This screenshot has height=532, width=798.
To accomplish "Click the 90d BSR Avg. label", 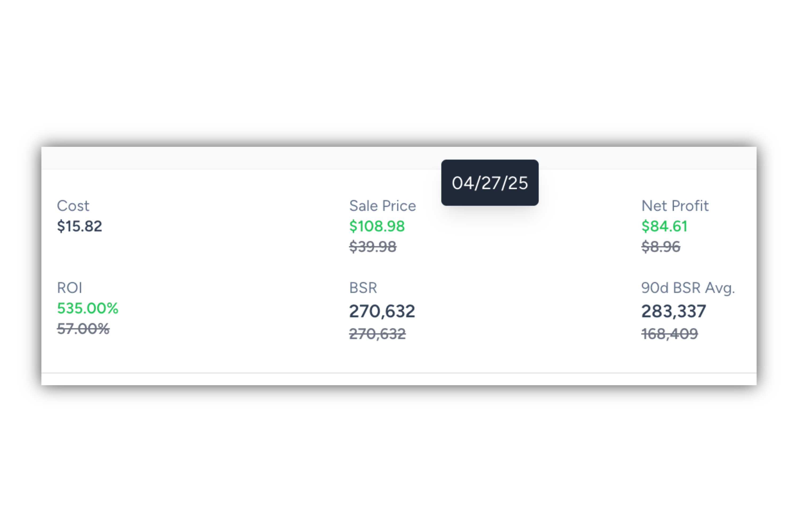I will [x=688, y=288].
